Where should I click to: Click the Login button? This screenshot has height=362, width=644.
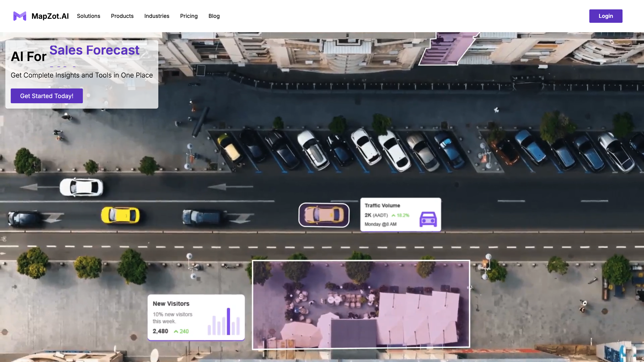tap(606, 16)
